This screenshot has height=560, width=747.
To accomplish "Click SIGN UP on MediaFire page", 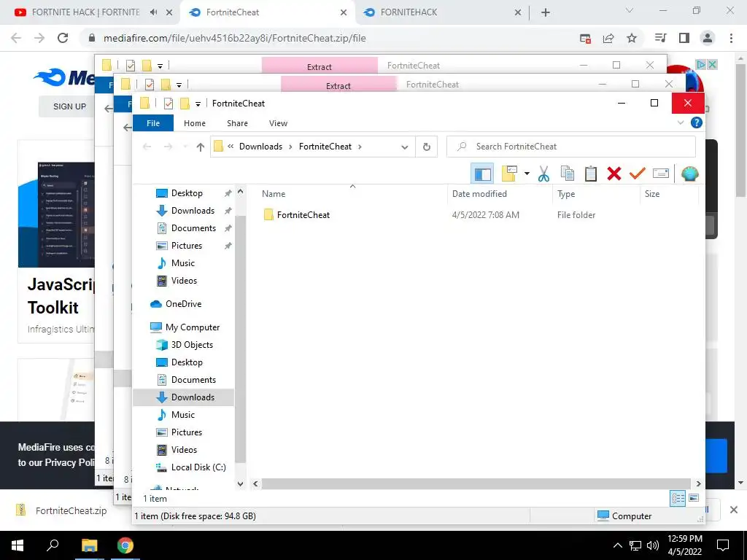I will pos(69,106).
